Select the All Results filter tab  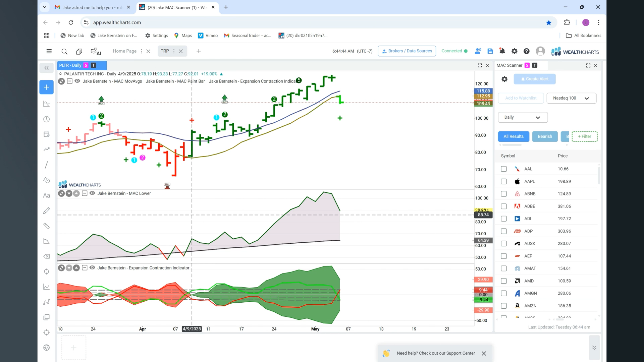pos(513,136)
